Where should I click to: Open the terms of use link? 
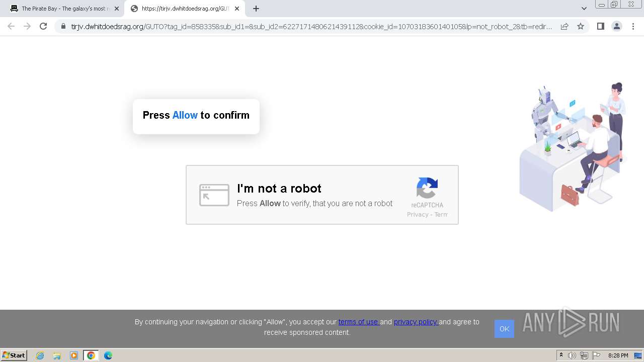pos(359,322)
